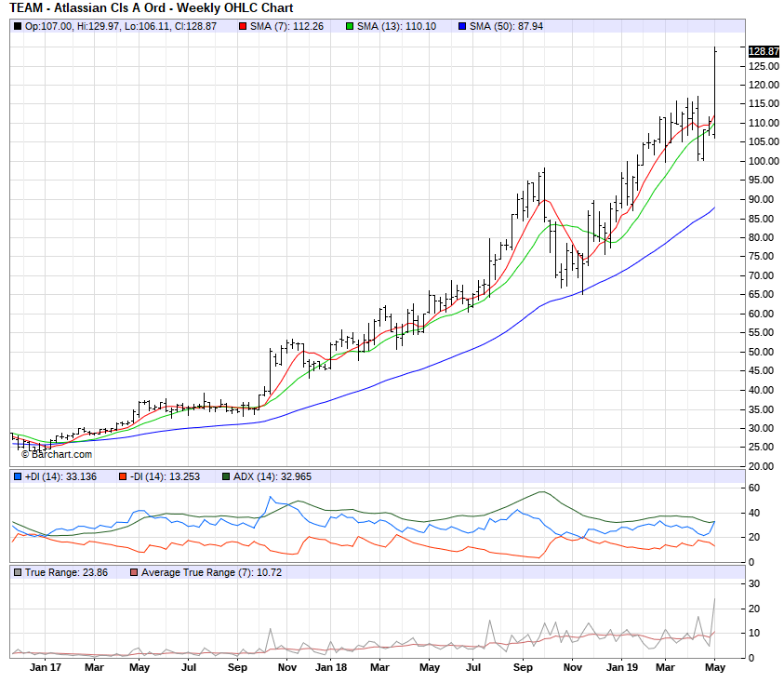The width and height of the screenshot is (784, 696).
Task: Click the 'Jan 19' date axis label
Action: pyautogui.click(x=622, y=667)
